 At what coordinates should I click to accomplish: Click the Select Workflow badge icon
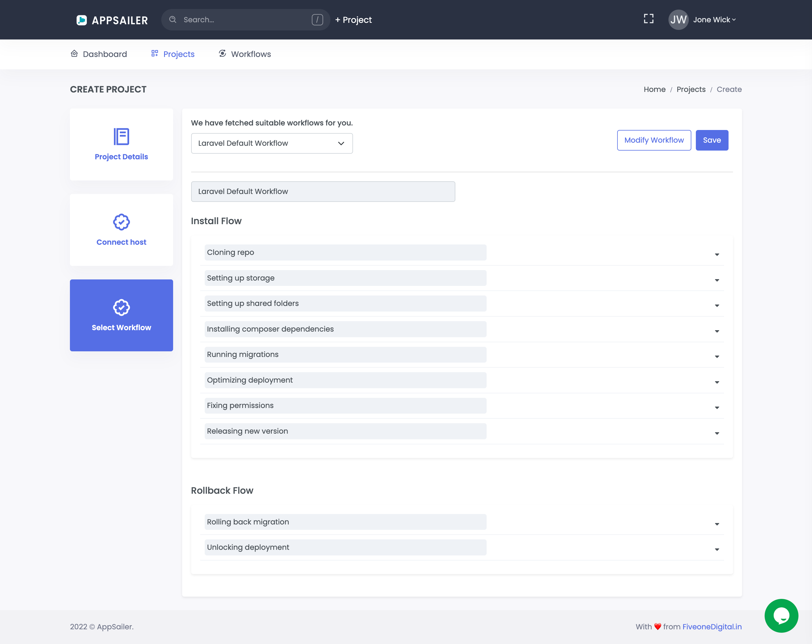point(121,307)
